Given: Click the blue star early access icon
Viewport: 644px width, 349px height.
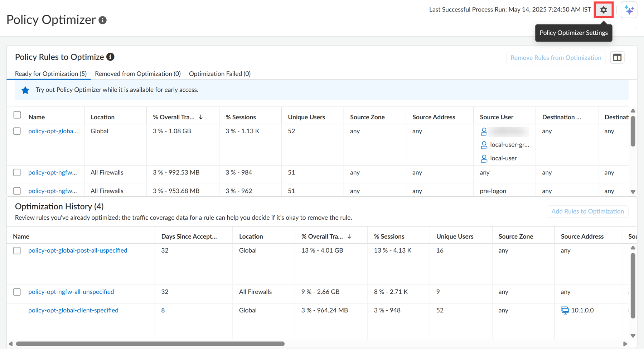Looking at the screenshot, I should click(x=25, y=90).
